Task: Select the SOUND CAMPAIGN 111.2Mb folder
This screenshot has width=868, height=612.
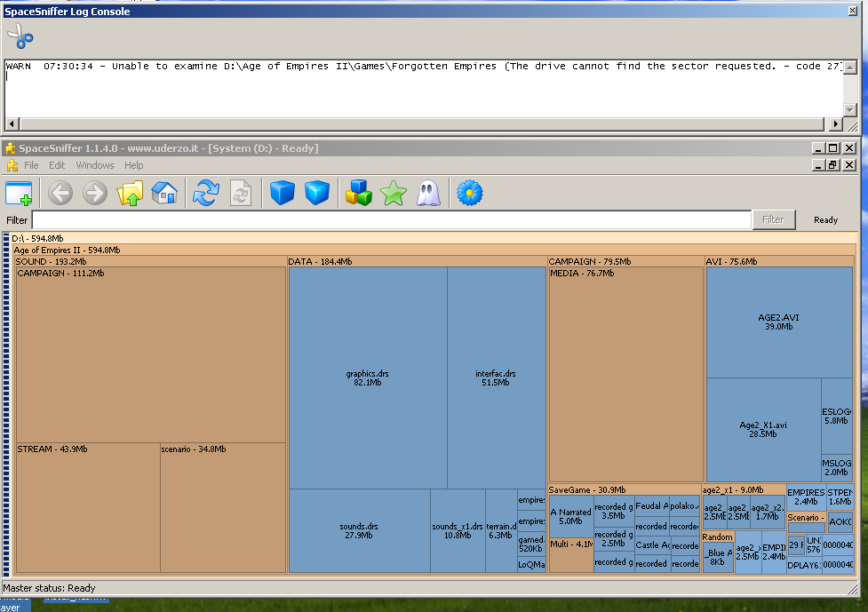Action: coord(150,354)
